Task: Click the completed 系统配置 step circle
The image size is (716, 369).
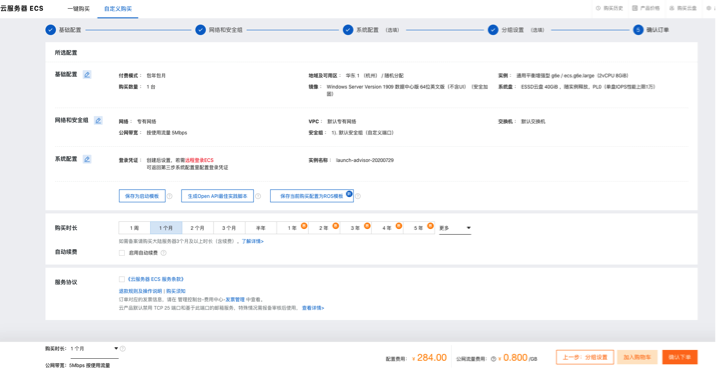Action: [x=348, y=30]
